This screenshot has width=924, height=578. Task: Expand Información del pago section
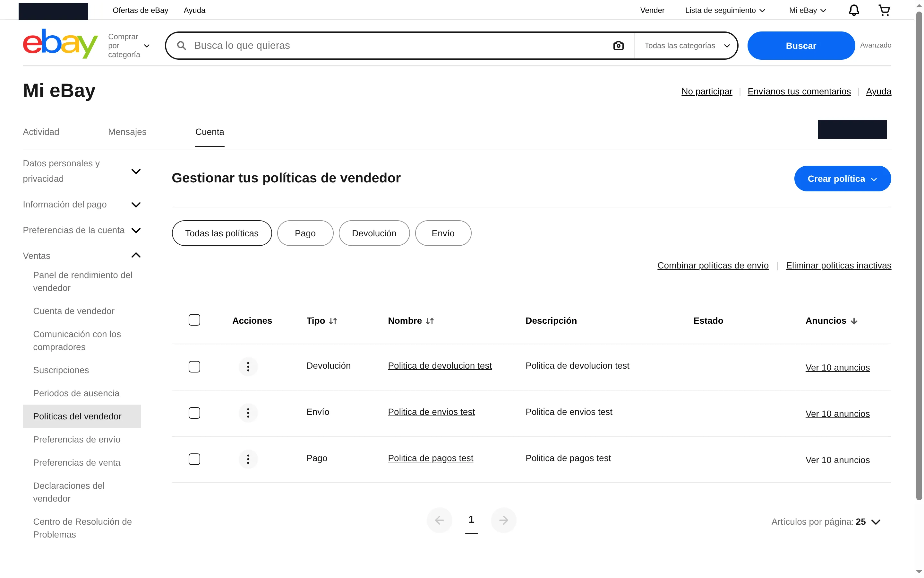tap(82, 205)
